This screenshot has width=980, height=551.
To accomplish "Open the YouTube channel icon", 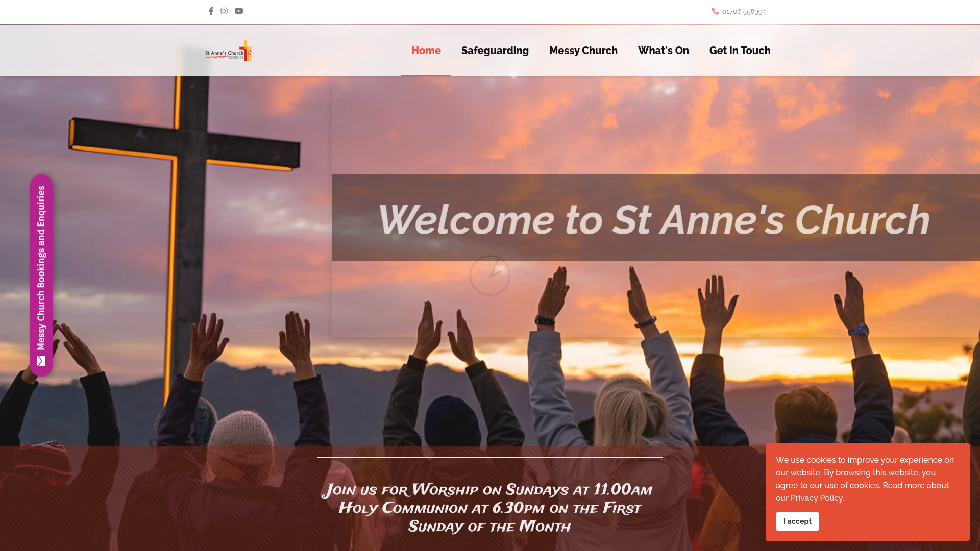I will [239, 11].
